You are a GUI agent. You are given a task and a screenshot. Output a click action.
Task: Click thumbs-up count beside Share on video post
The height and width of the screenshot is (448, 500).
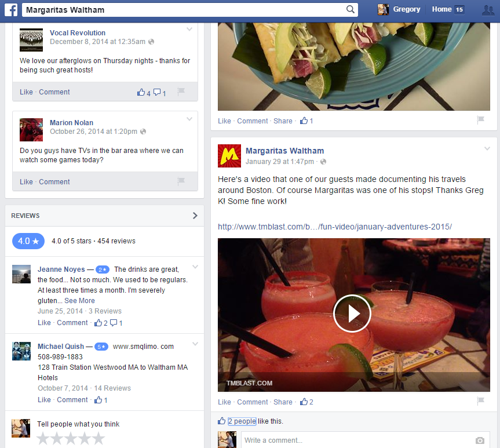(x=306, y=402)
